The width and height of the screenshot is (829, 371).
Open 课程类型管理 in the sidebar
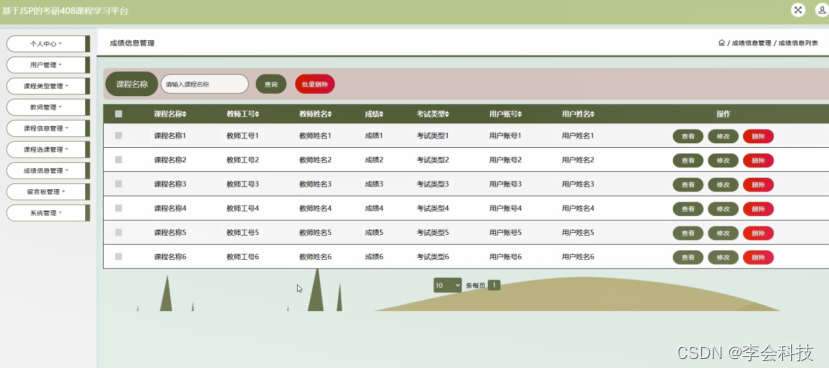tap(48, 86)
